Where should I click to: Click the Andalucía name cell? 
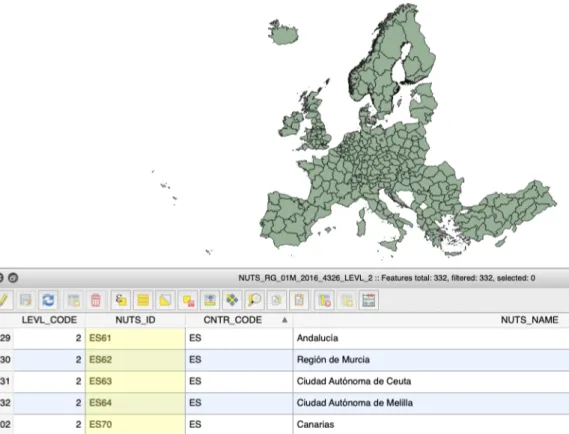431,338
